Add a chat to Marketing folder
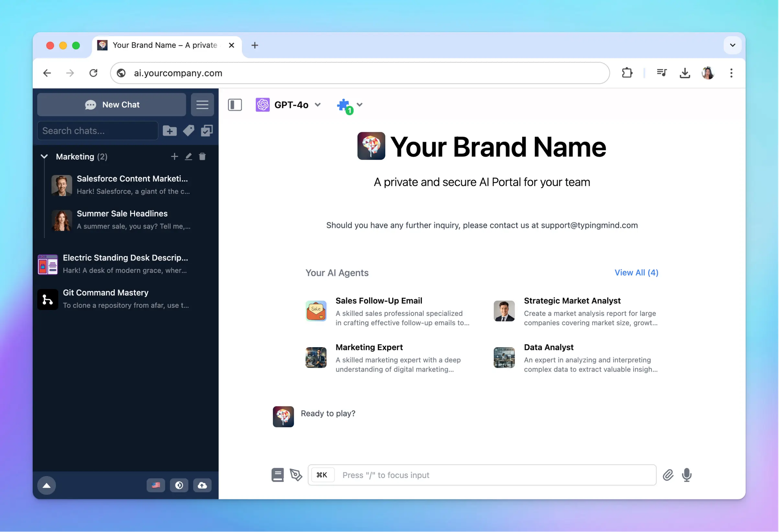This screenshot has width=779, height=532. click(174, 157)
